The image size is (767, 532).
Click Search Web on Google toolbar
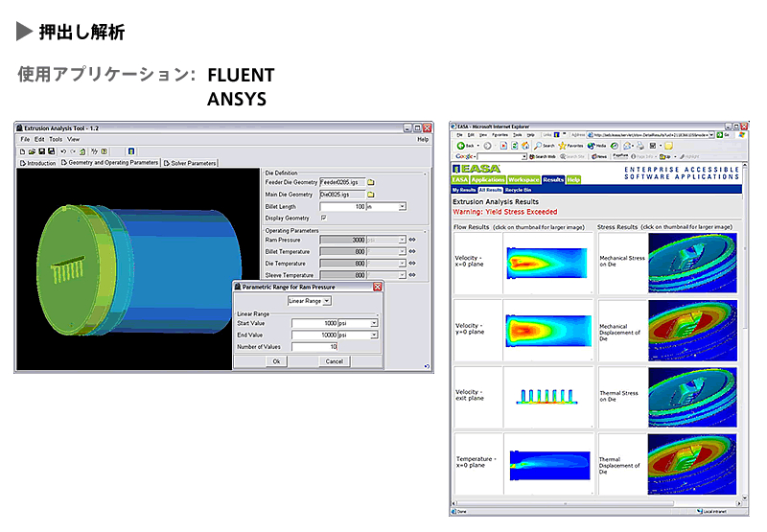[542, 156]
